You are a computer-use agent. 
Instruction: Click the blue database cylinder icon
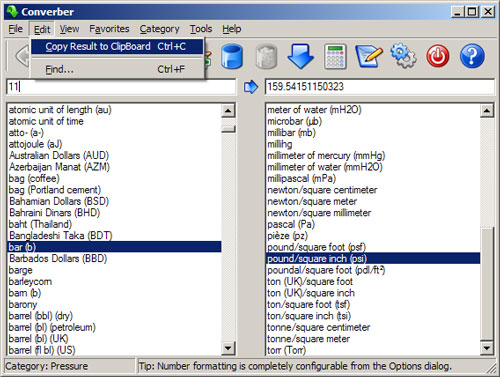point(232,56)
